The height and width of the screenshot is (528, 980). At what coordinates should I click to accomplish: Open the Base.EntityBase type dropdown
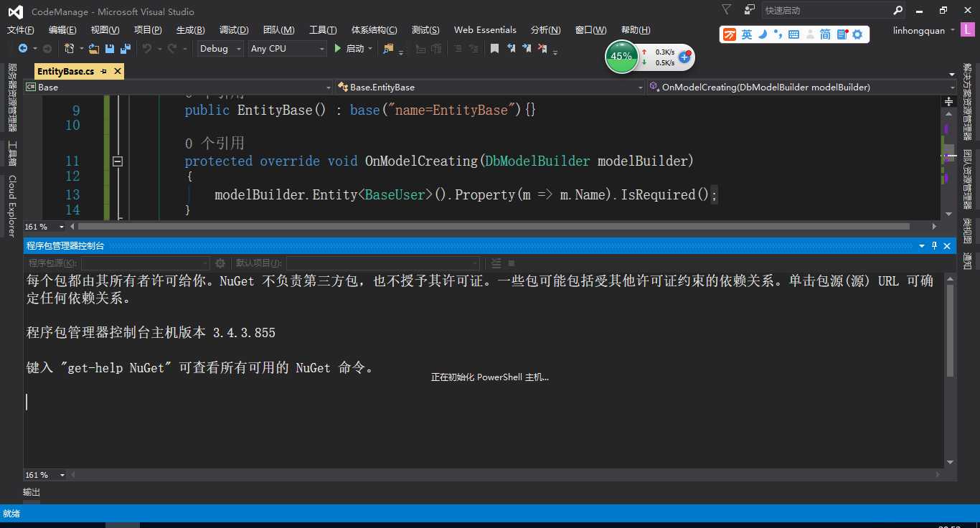[x=490, y=87]
